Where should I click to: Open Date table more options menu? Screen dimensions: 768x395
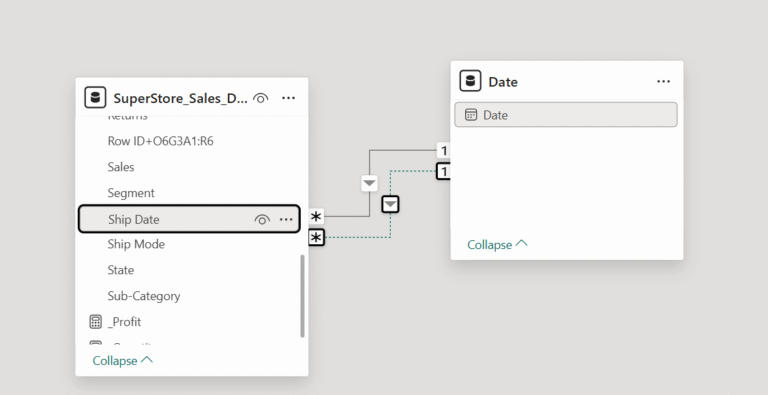[x=663, y=81]
